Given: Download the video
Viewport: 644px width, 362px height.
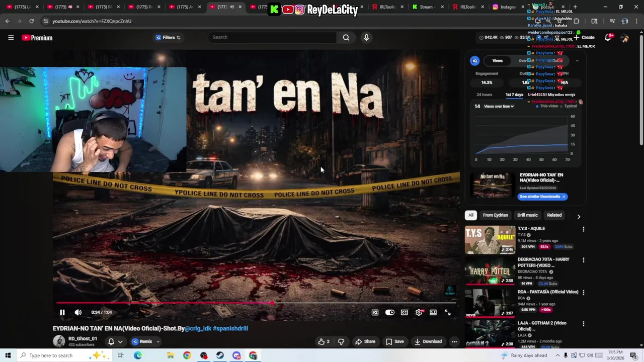Looking at the screenshot, I should point(428,341).
